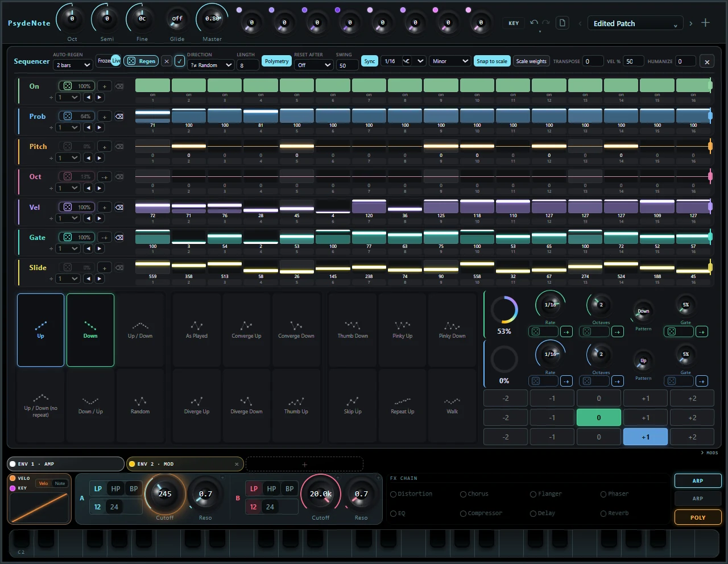Image resolution: width=728 pixels, height=564 pixels.
Task: Open the Reset After Off dropdown
Action: [x=313, y=65]
